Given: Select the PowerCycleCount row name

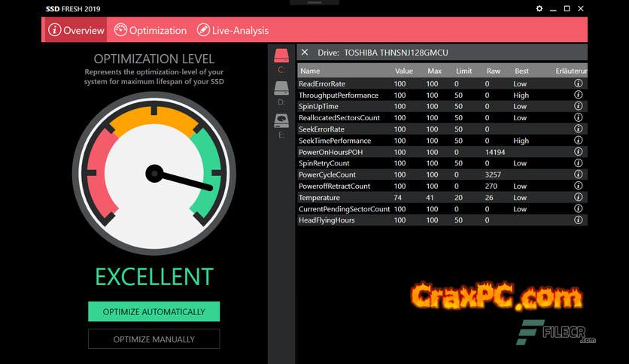Looking at the screenshot, I should coord(327,174).
